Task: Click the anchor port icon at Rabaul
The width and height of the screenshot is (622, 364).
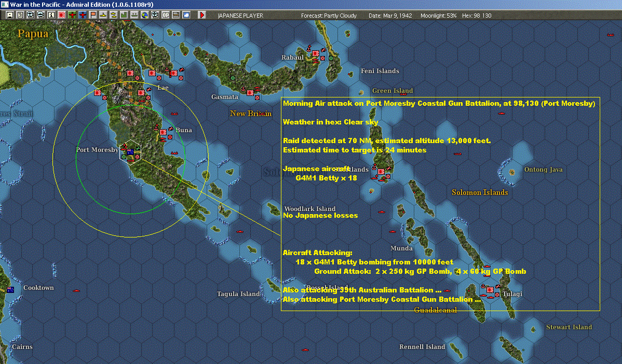Action: point(308,48)
